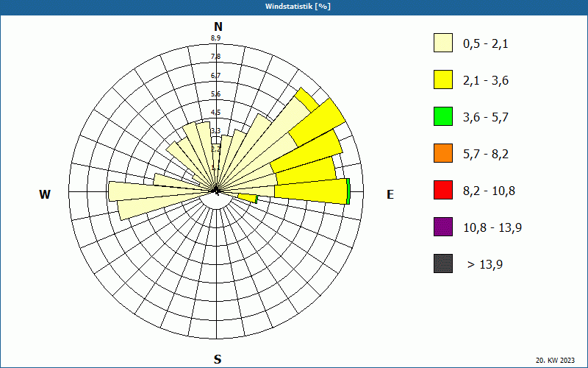
Task: Click the '7,8' radial axis value
Action: (215, 57)
